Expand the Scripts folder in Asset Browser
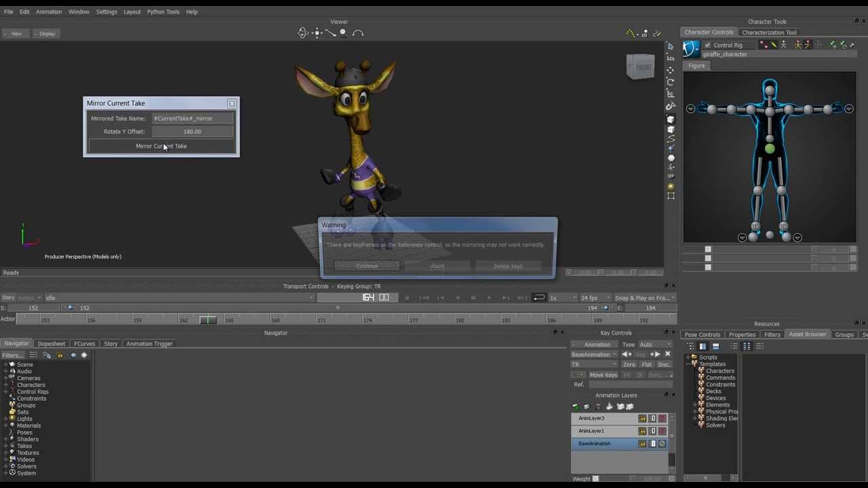The image size is (868, 488). [687, 357]
